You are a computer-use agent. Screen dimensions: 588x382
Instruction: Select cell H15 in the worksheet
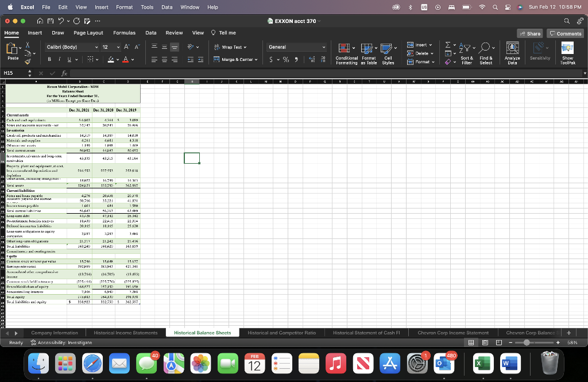coord(192,158)
